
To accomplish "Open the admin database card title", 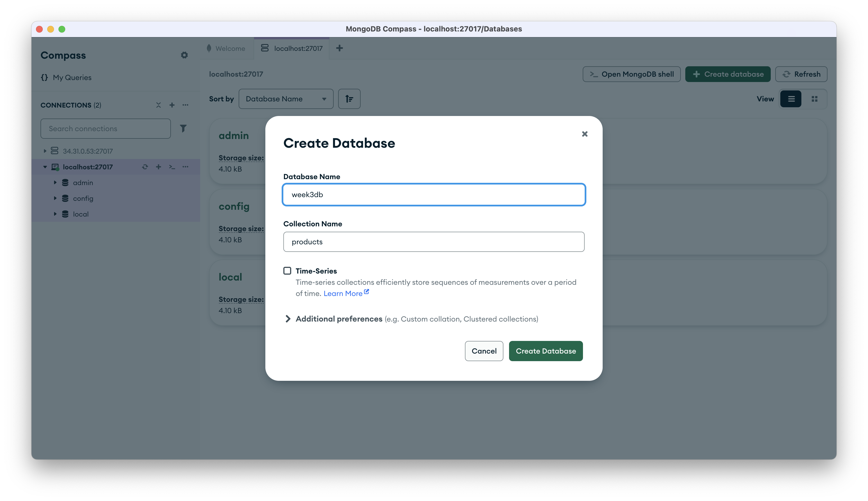I will pos(233,136).
